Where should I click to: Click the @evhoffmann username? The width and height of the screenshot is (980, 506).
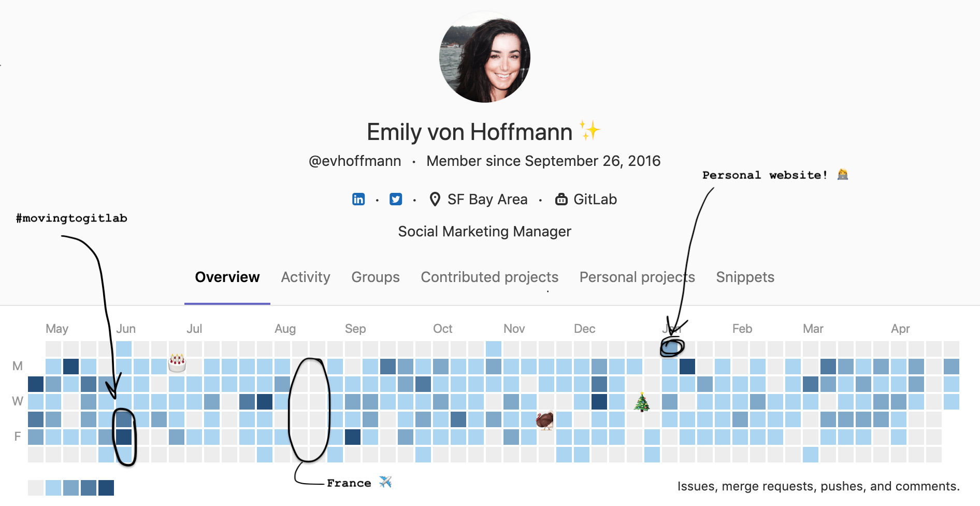[355, 161]
